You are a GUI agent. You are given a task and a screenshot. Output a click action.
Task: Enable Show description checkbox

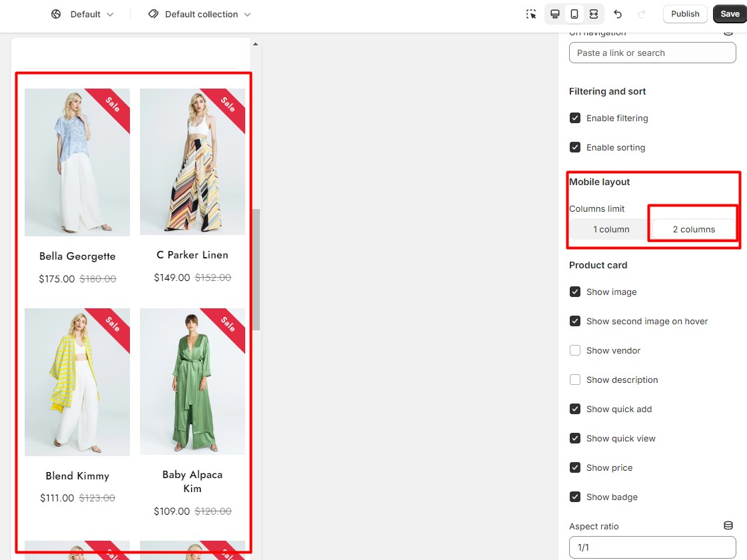pos(575,380)
